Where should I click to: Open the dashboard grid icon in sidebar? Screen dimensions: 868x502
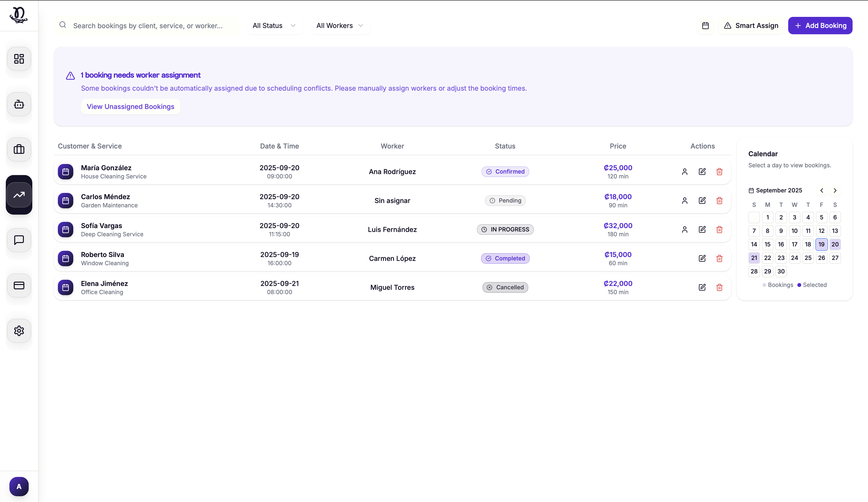[x=19, y=59]
